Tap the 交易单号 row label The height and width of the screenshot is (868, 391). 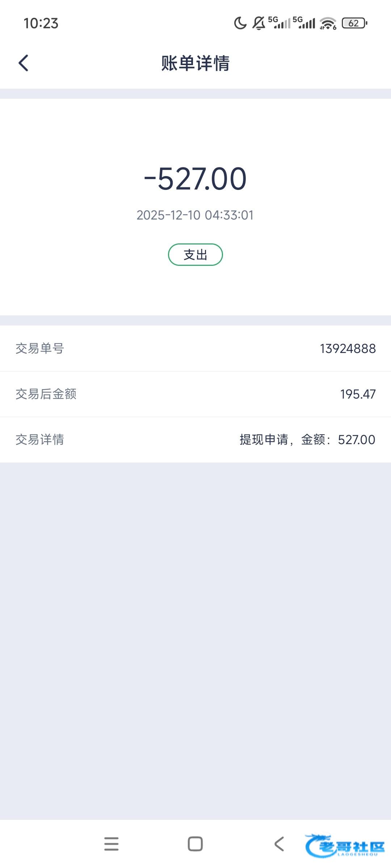40,349
